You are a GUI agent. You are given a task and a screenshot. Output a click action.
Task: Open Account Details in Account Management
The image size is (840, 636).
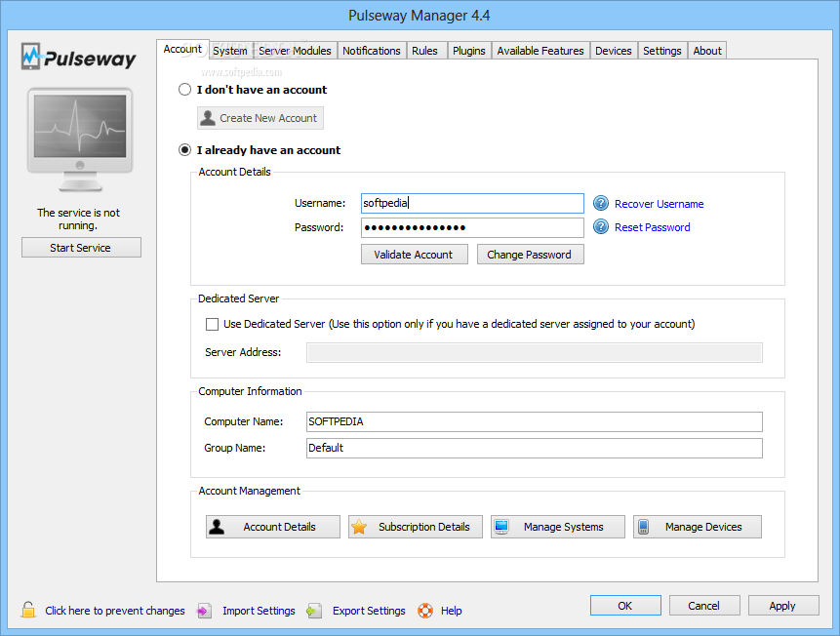pos(272,527)
